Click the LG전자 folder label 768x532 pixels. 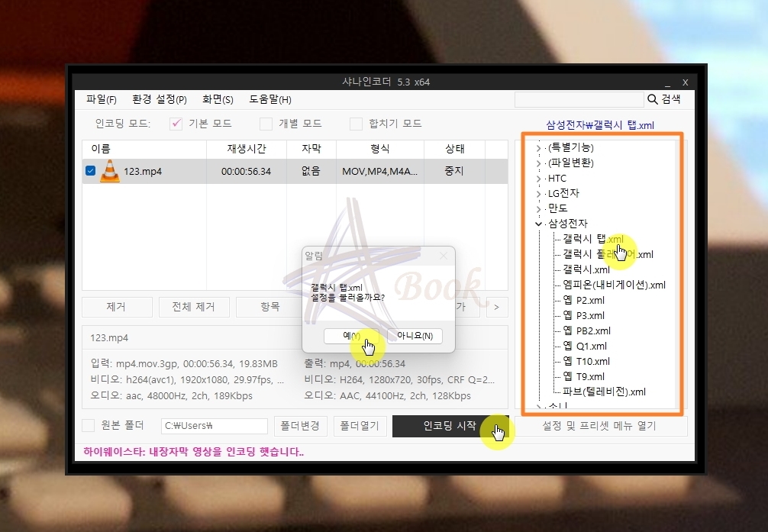(563, 194)
